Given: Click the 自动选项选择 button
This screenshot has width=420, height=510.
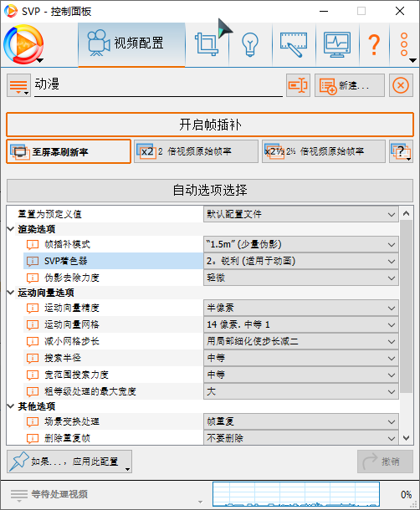Looking at the screenshot, I should coord(210,191).
